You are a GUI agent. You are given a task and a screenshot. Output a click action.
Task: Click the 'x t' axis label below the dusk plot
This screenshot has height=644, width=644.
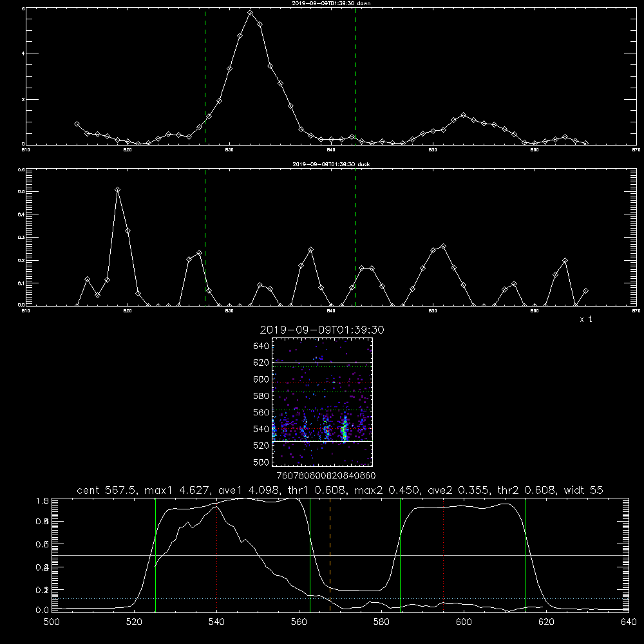585,319
